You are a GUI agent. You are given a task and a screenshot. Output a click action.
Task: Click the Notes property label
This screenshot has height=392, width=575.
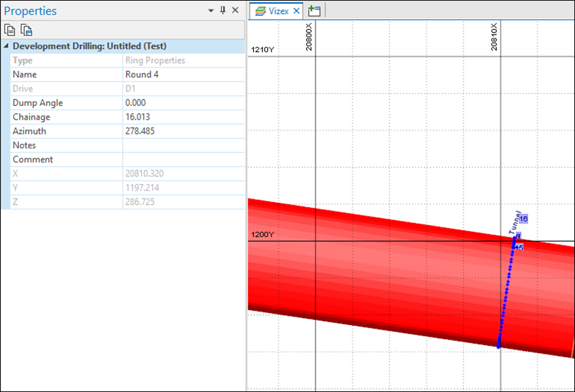pyautogui.click(x=25, y=145)
